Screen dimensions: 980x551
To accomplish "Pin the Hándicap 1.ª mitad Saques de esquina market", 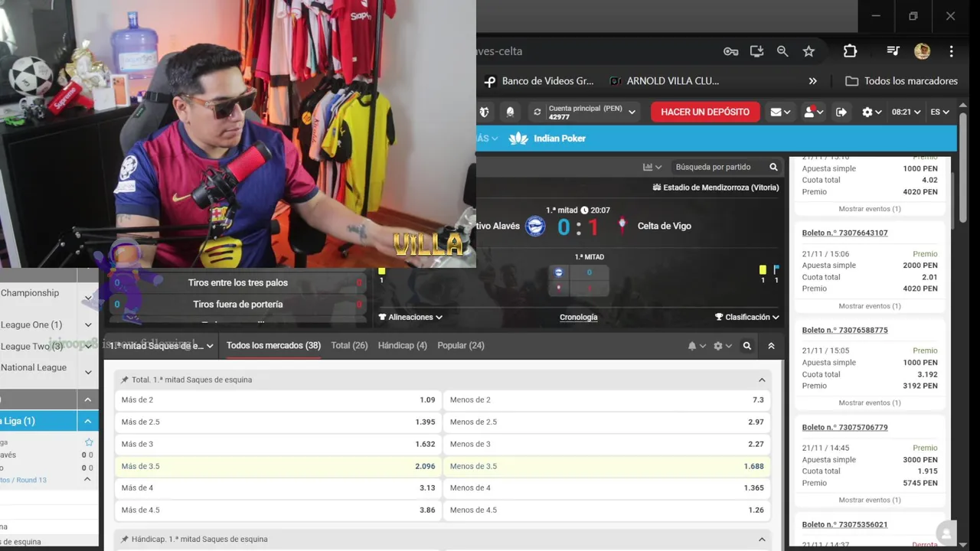I will pos(125,539).
